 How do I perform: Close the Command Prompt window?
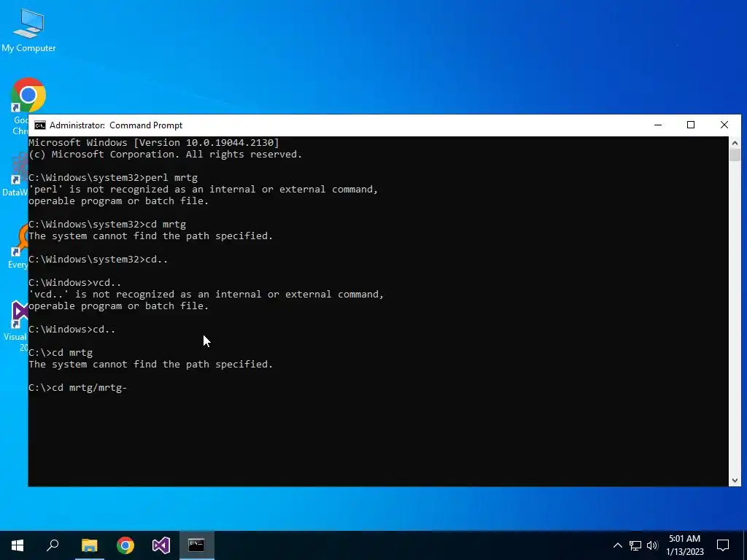click(x=724, y=125)
